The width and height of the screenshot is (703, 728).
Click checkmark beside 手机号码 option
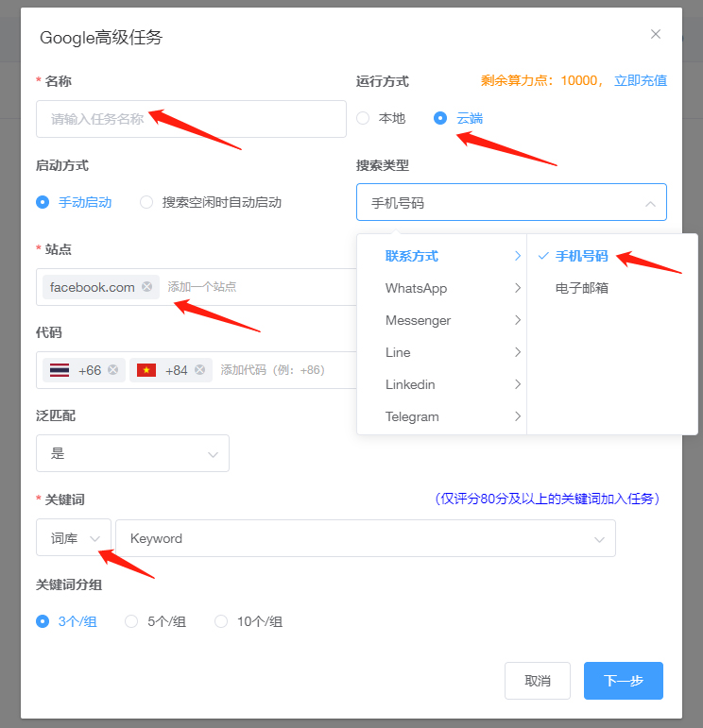click(543, 256)
